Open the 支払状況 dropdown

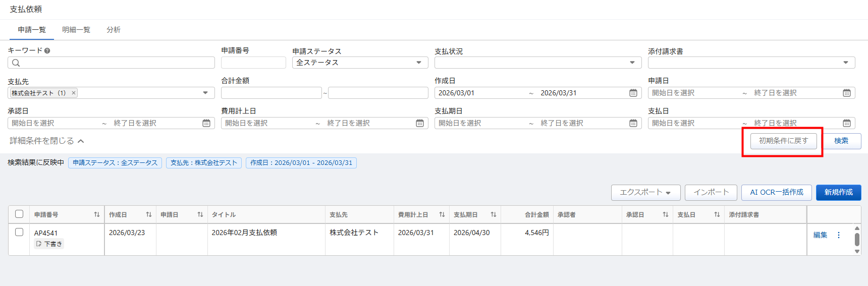[632, 63]
